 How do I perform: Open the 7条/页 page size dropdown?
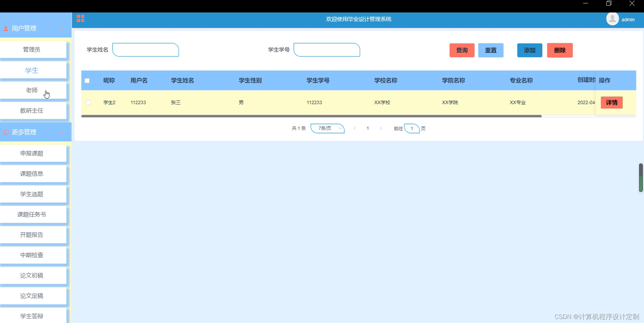(x=328, y=128)
